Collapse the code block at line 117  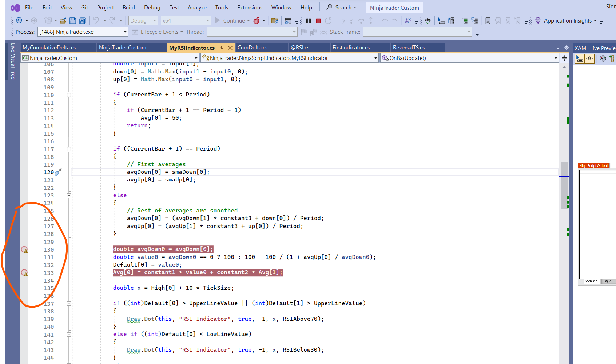tap(69, 149)
